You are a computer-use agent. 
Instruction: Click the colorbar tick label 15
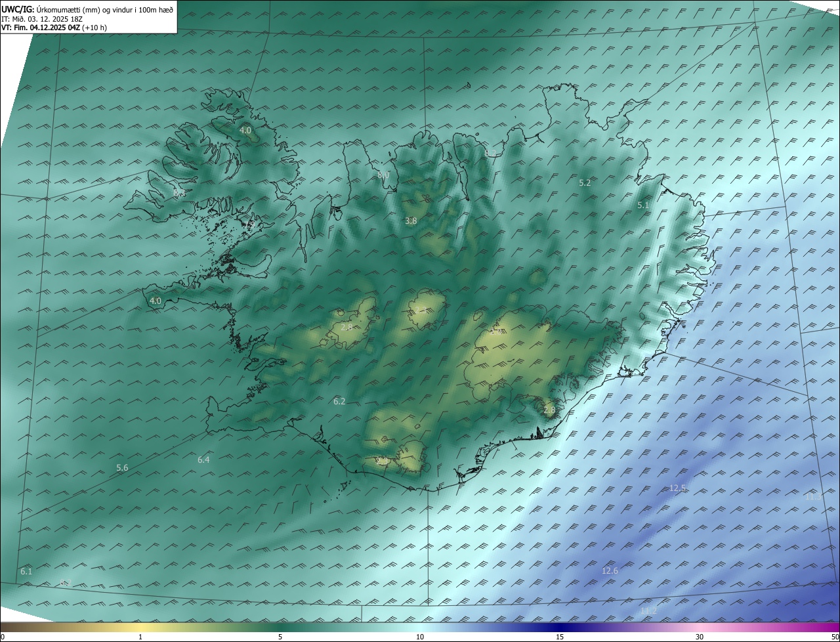pos(560,637)
